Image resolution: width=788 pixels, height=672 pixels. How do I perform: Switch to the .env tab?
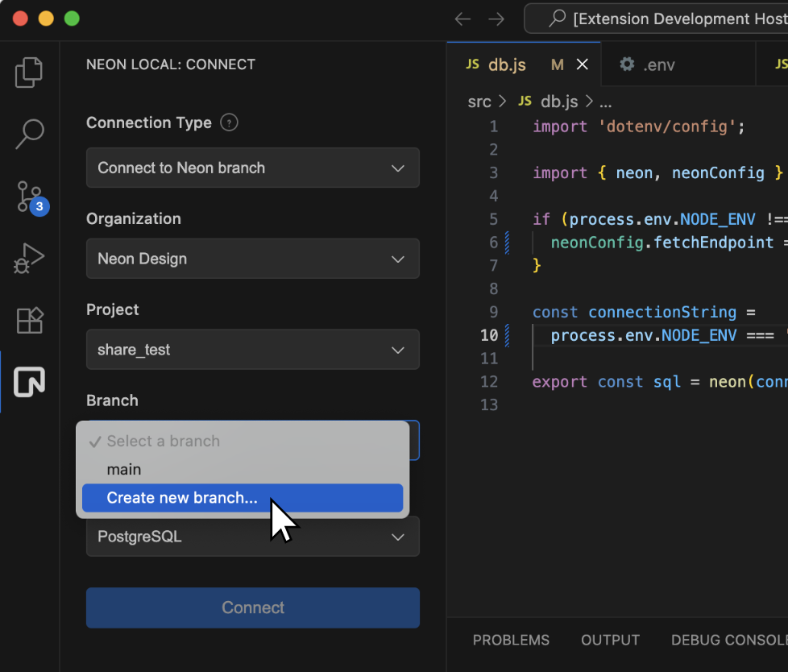pos(678,64)
